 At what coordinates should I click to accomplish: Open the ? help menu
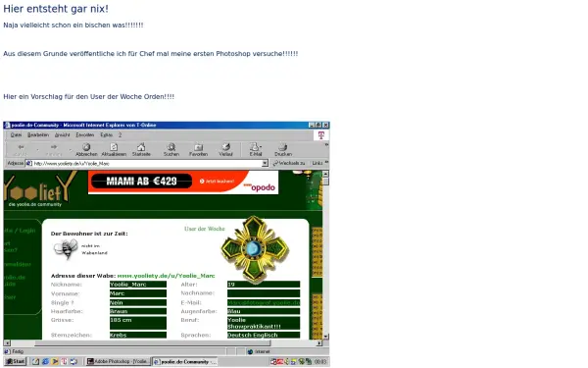coord(120,134)
